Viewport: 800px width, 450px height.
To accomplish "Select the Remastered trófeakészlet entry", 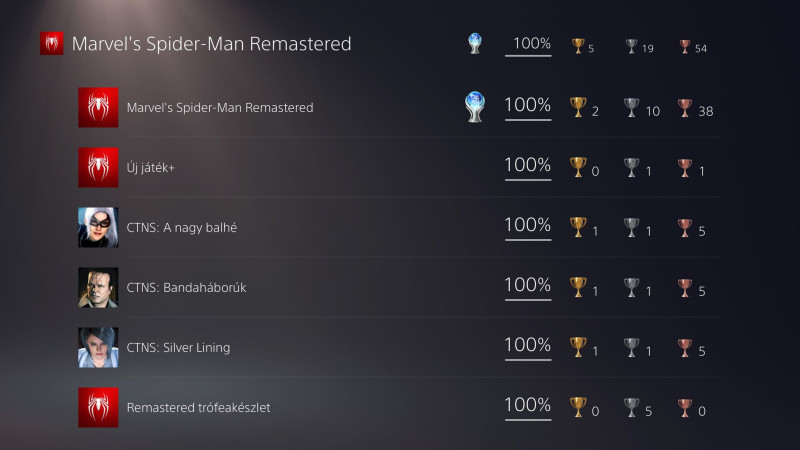I will (x=198, y=407).
